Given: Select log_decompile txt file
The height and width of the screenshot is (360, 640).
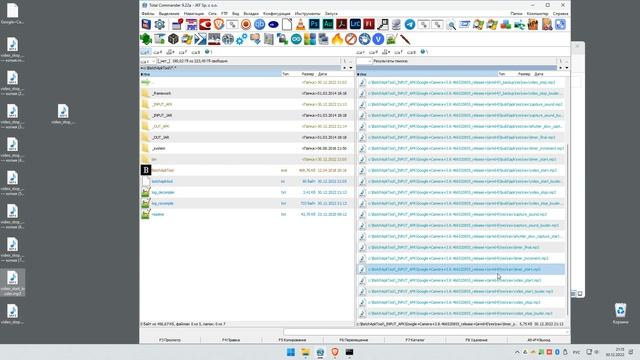Looking at the screenshot, I should 247,192.
